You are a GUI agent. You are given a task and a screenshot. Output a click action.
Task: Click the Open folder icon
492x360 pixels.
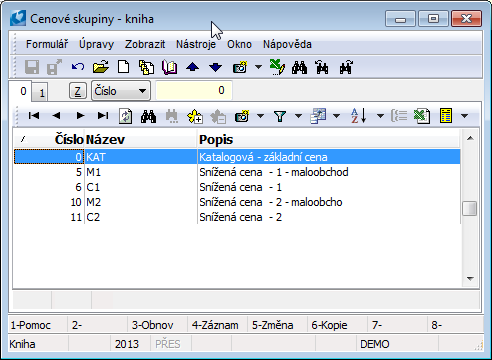pos(101,67)
